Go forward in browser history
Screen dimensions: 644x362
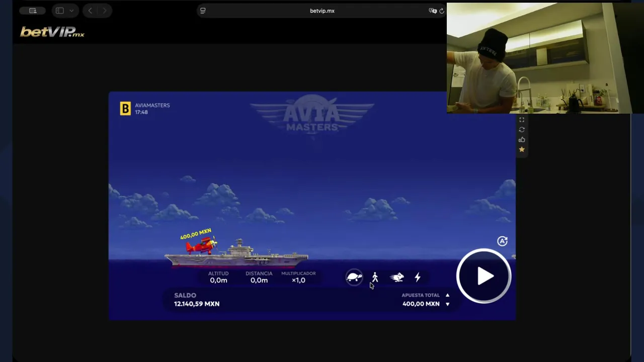105,11
